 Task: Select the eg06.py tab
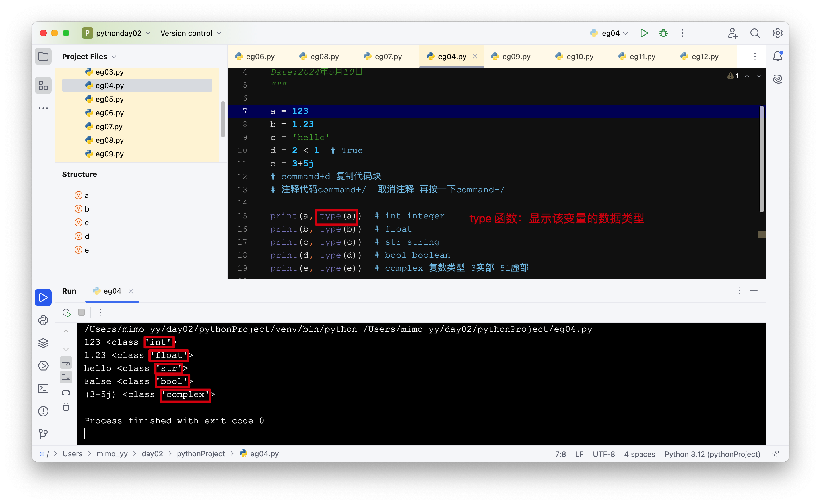[x=260, y=56]
